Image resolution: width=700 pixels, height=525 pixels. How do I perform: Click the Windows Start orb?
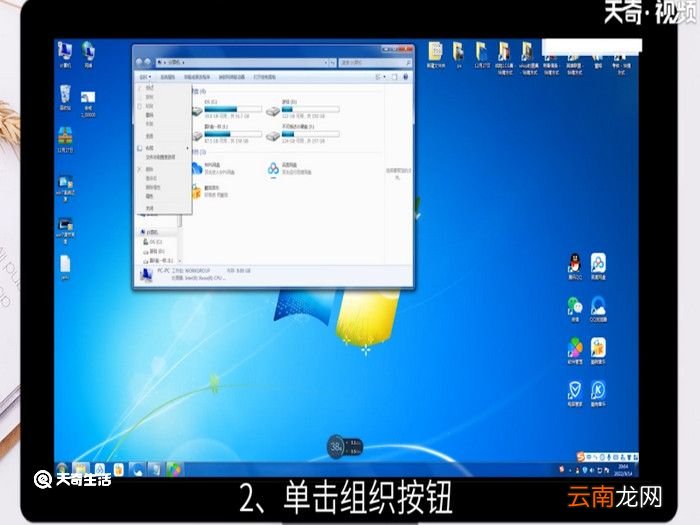pos(62,470)
